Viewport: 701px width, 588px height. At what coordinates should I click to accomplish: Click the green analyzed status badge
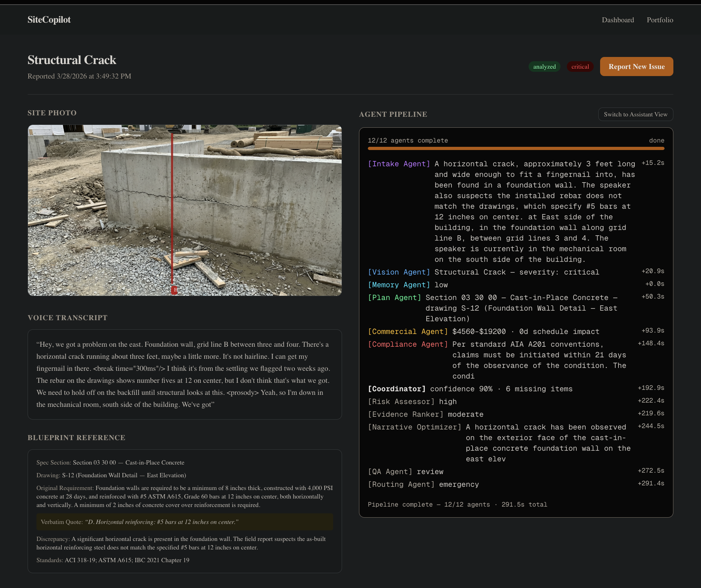(544, 67)
